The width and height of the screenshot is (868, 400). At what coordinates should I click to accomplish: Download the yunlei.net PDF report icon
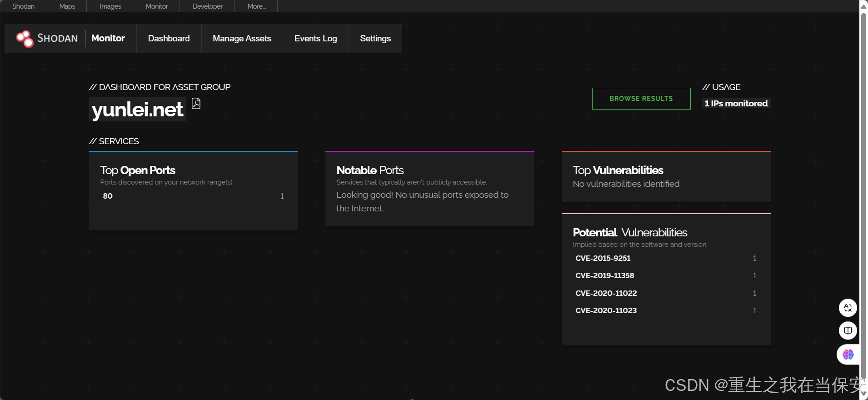[x=196, y=103]
